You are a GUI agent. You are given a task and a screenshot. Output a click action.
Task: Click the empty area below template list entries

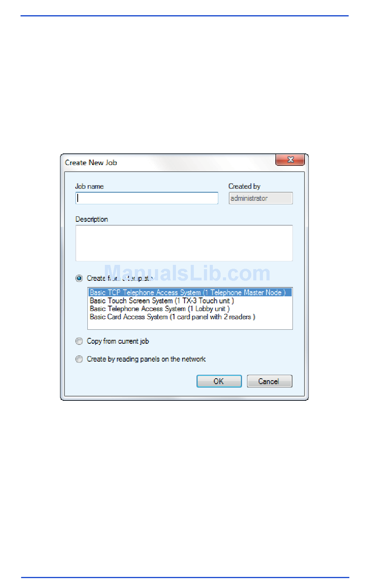[190, 325]
